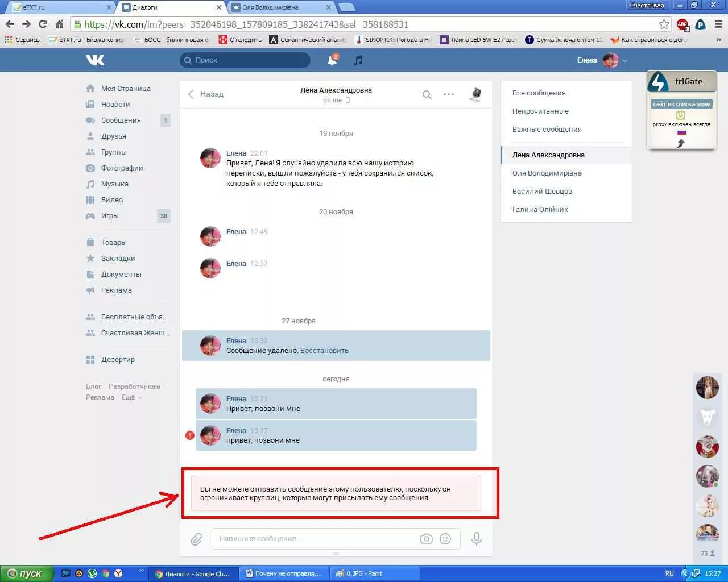This screenshot has width=728, height=582.
Task: Switch to Оля Володимирівна browser tab
Action: (282, 7)
